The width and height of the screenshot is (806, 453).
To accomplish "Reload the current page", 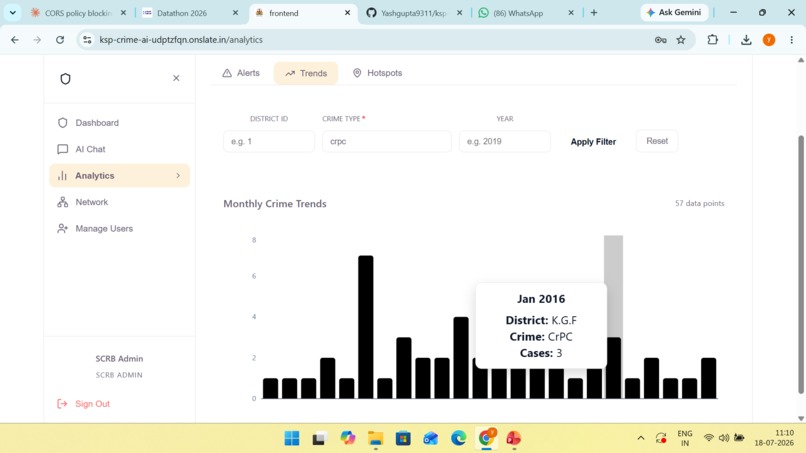I will [x=60, y=40].
